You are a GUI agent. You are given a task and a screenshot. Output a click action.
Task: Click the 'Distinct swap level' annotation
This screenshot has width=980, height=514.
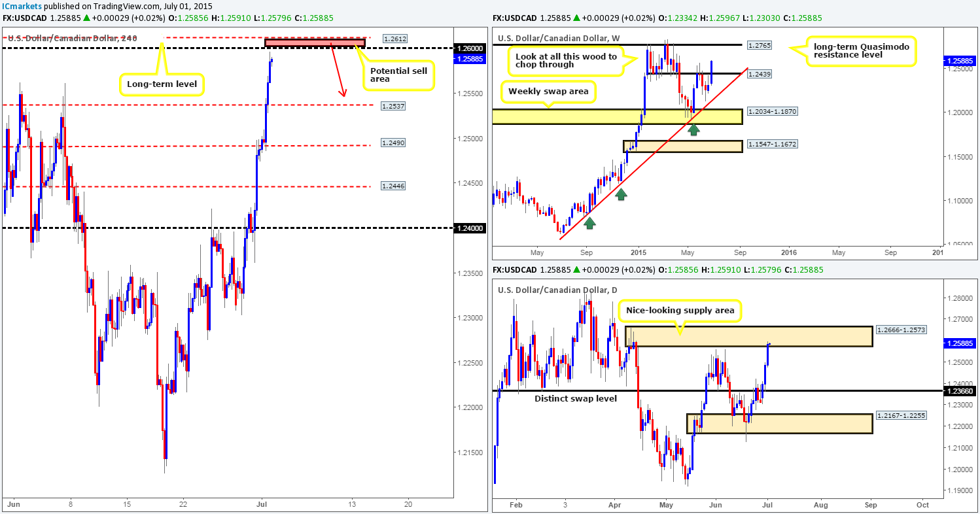tap(575, 398)
